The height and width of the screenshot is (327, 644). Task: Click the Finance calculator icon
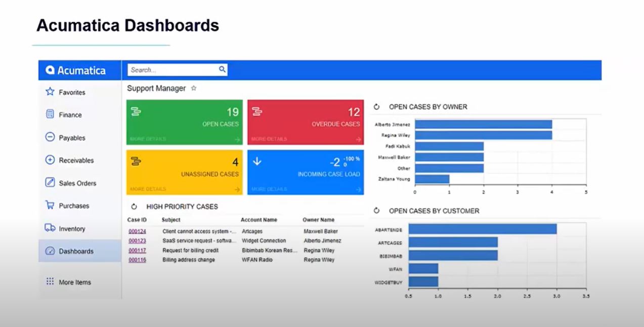coord(50,114)
